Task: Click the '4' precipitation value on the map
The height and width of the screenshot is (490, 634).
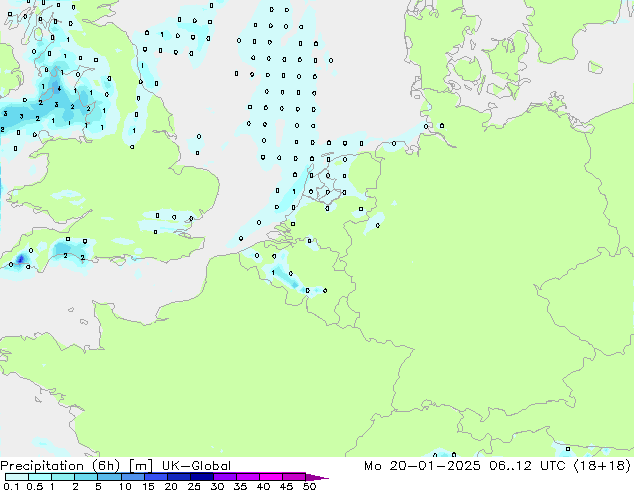Action: 59,89
